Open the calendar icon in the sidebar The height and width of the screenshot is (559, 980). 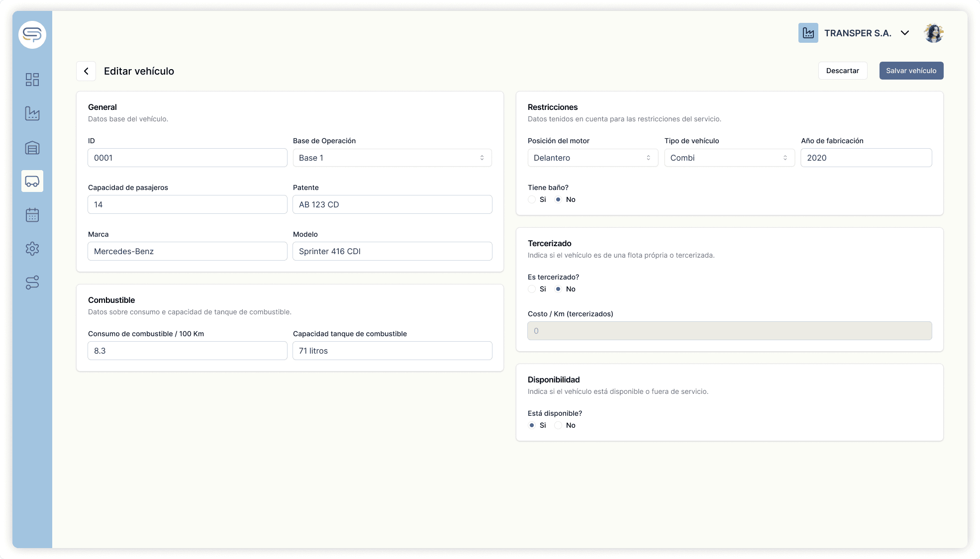[x=32, y=215]
